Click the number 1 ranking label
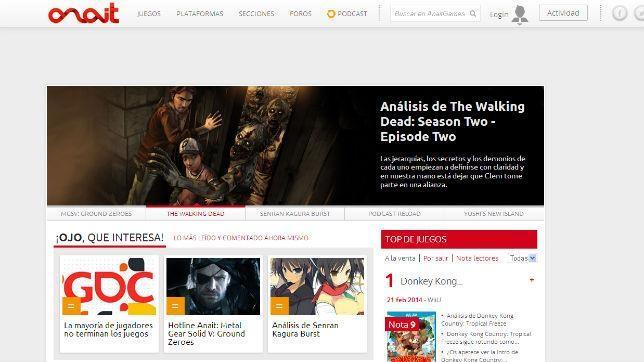644x362 pixels. [x=389, y=281]
